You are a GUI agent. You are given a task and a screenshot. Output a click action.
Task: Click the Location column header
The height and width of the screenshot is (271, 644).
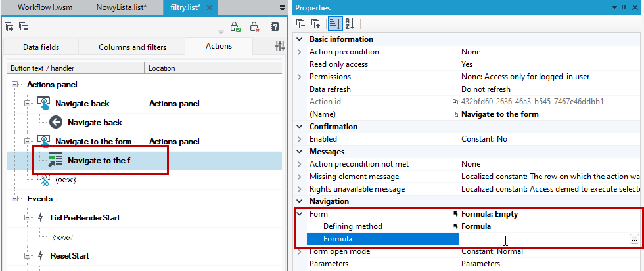pyautogui.click(x=214, y=68)
